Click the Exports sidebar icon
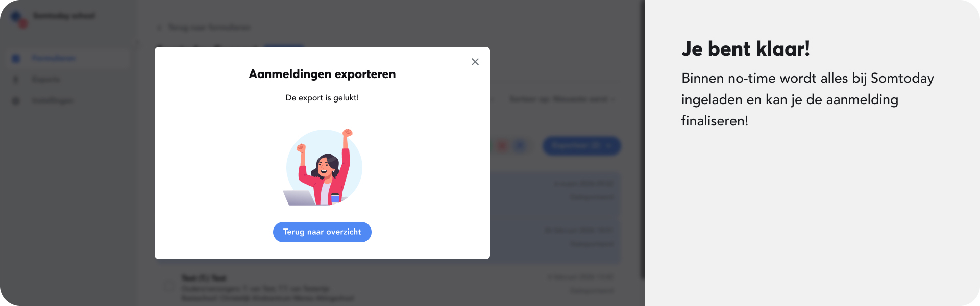Image resolution: width=980 pixels, height=306 pixels. click(16, 80)
